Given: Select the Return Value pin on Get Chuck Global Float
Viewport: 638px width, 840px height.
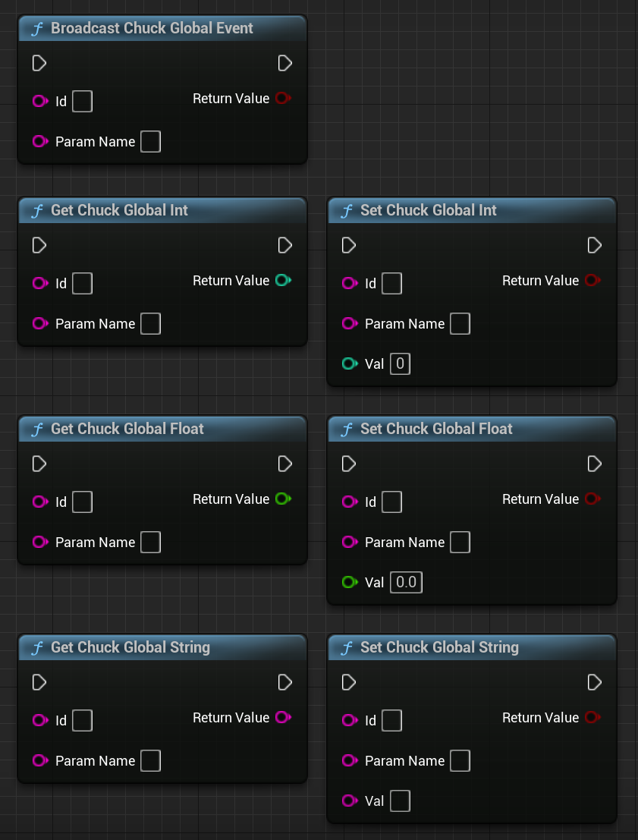Looking at the screenshot, I should [284, 499].
